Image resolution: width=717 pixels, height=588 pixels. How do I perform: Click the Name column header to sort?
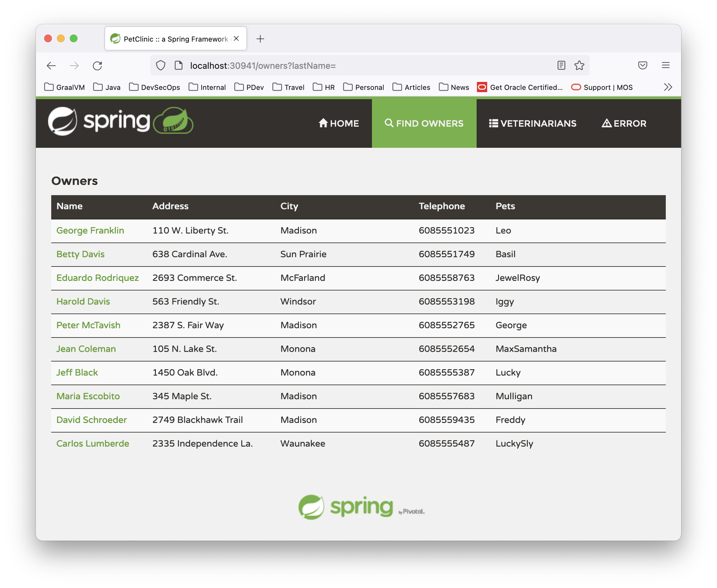pyautogui.click(x=69, y=207)
